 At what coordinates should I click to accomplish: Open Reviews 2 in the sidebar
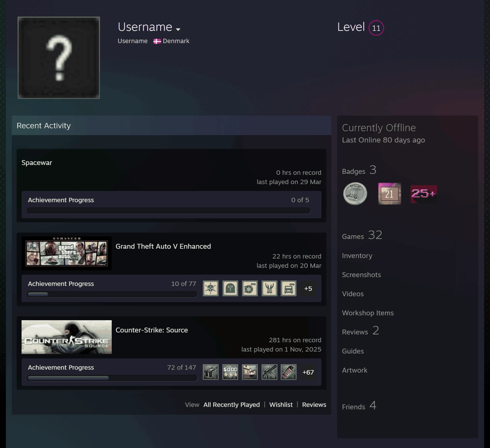click(x=361, y=331)
